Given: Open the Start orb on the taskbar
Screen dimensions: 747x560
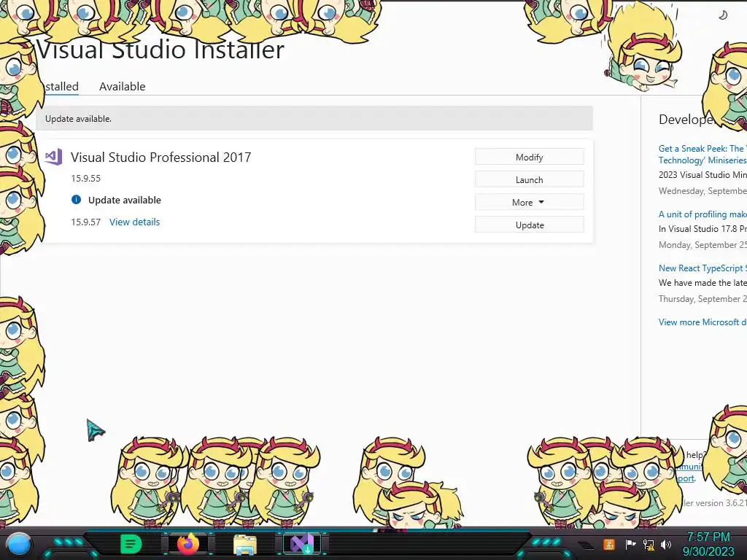Looking at the screenshot, I should click(19, 544).
